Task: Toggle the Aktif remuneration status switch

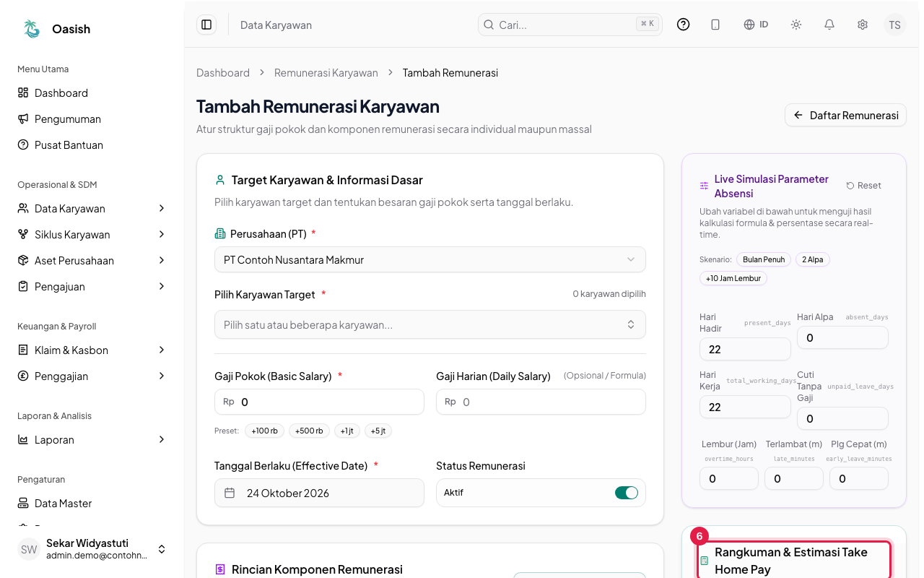Action: (x=627, y=493)
